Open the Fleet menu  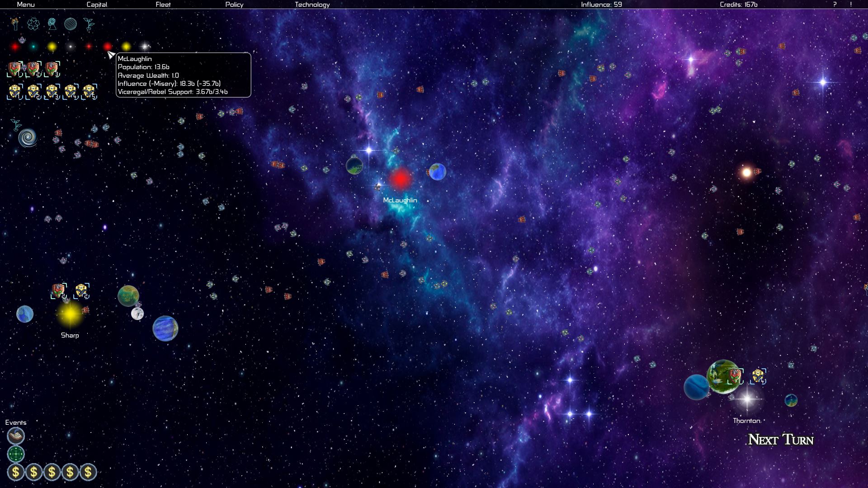163,5
